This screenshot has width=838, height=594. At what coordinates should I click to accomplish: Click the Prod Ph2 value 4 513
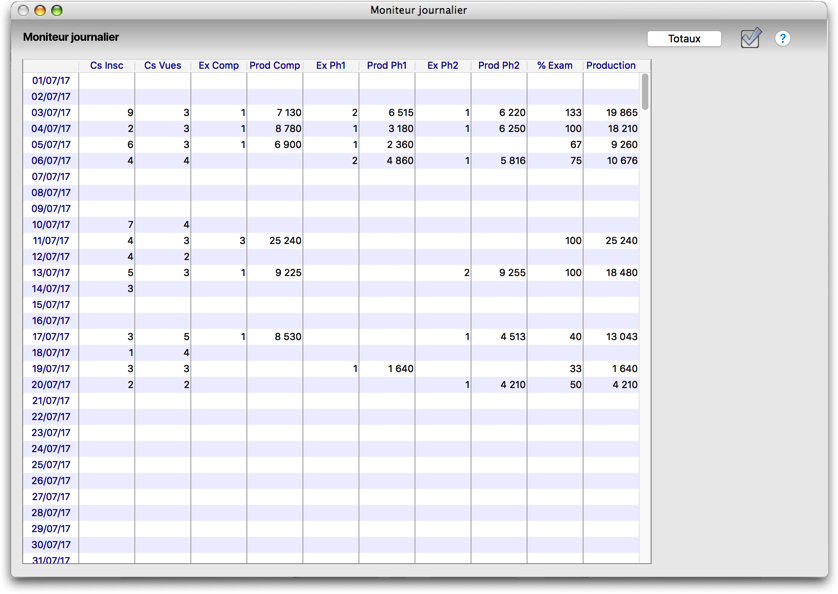coord(513,337)
